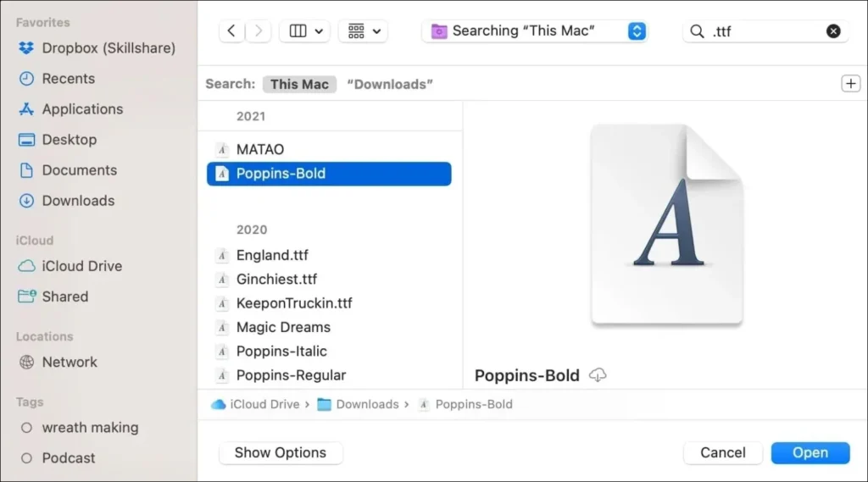Open Applications from the sidebar
868x482 pixels.
click(82, 109)
